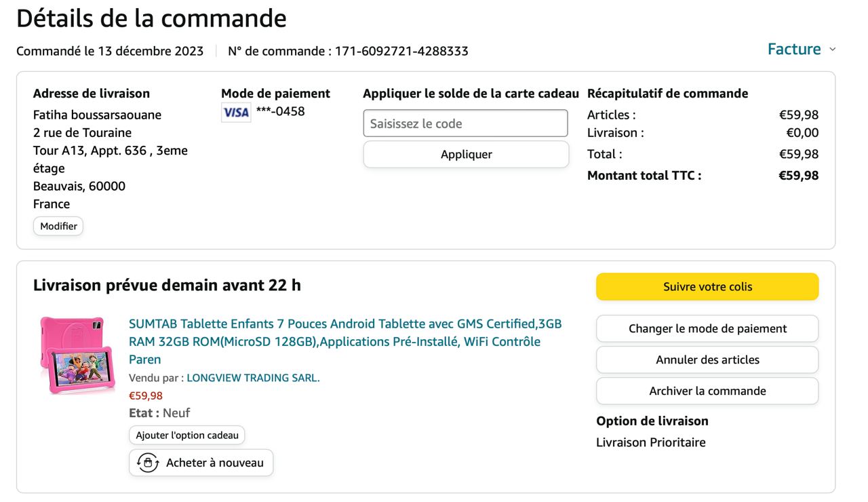The image size is (868, 502).
Task: Click the gift card code input field
Action: point(465,123)
